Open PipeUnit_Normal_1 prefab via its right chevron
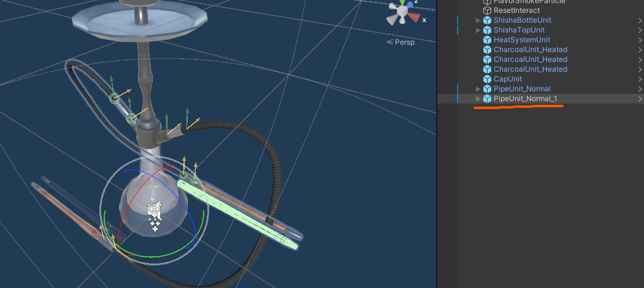 point(640,99)
